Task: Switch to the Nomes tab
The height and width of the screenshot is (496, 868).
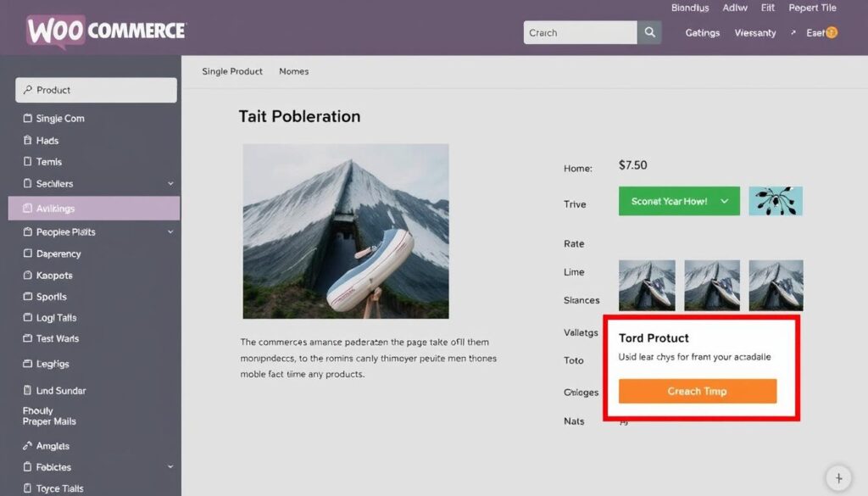Action: [x=294, y=72]
